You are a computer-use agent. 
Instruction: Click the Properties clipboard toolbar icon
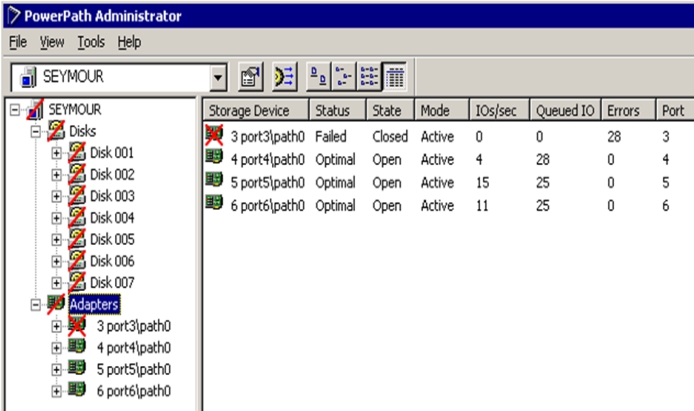(251, 77)
